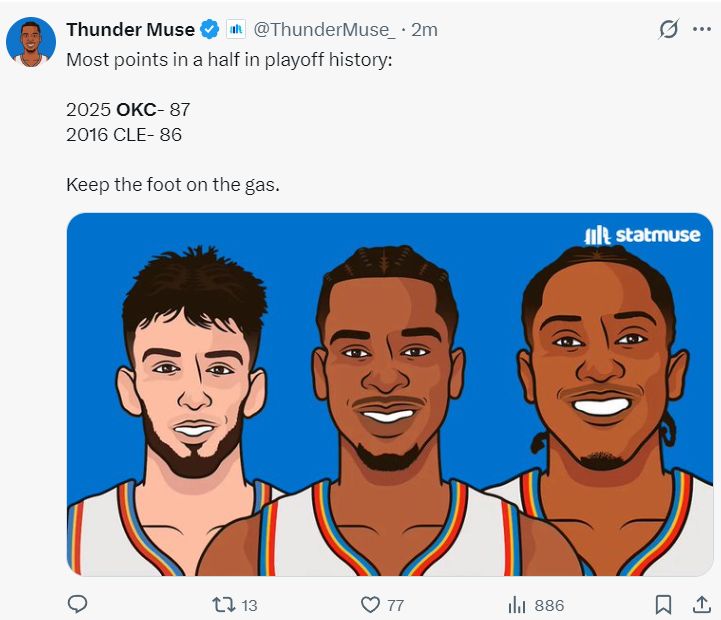Visit the @ThunderMuse_ handle link
The height and width of the screenshot is (620, 721).
click(324, 29)
